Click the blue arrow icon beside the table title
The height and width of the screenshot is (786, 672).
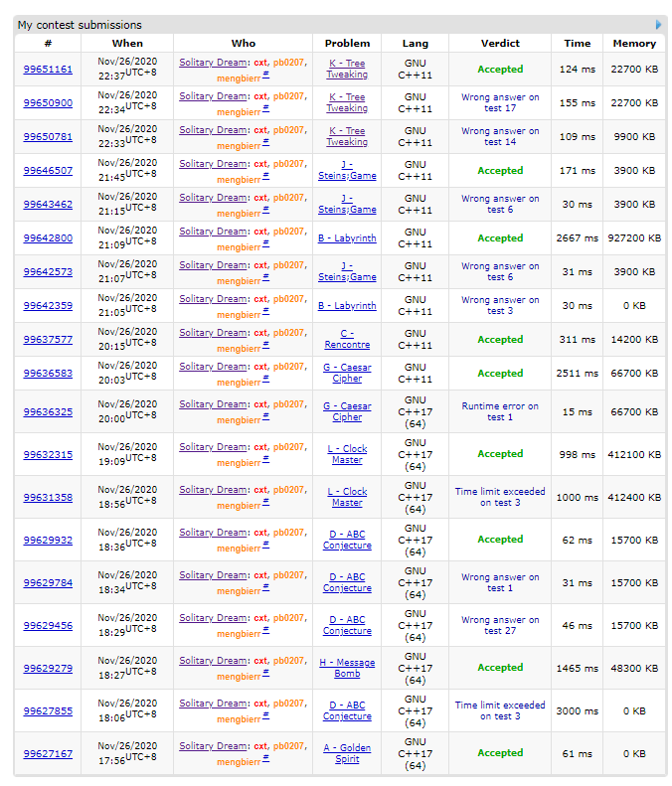tap(658, 24)
